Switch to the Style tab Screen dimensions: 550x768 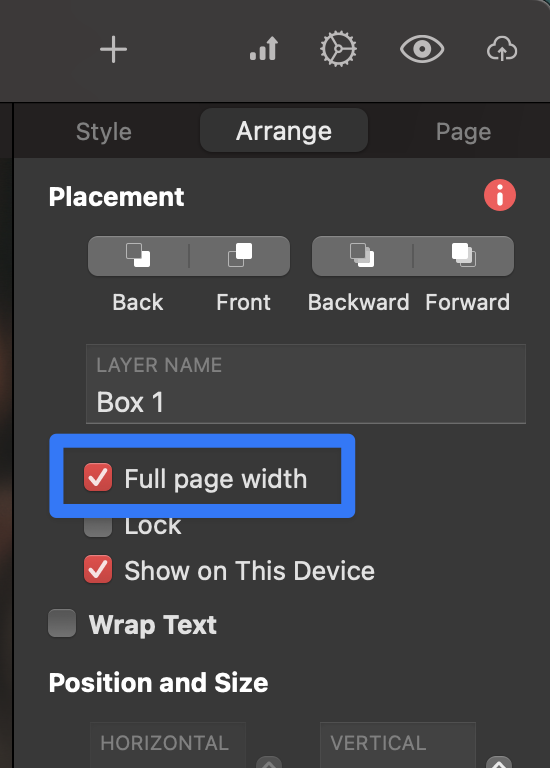[104, 132]
